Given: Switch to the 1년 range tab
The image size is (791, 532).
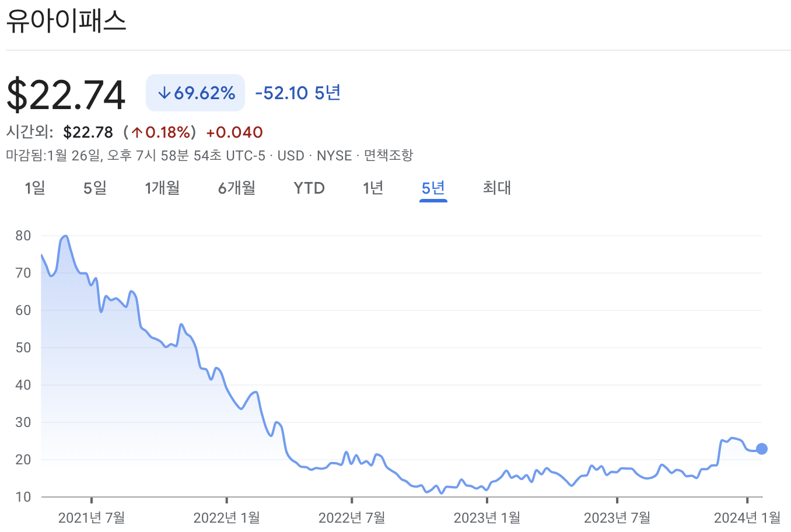Looking at the screenshot, I should click(x=373, y=188).
